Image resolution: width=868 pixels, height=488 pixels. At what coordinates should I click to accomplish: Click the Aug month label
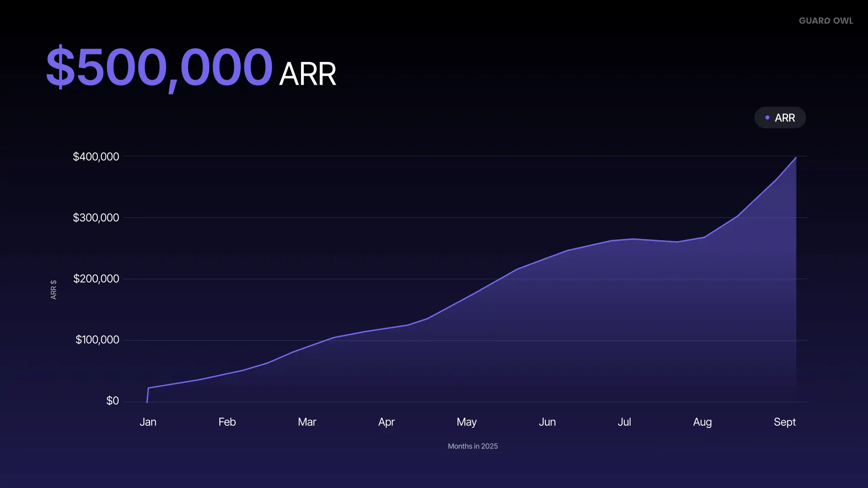(702, 422)
